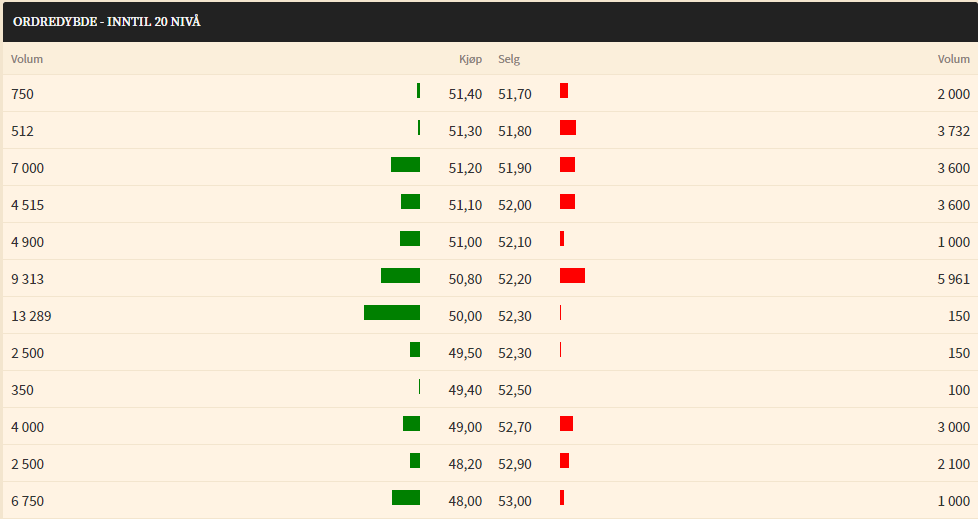Image resolution: width=978 pixels, height=519 pixels.
Task: Select the sell price 52,20
Action: tap(515, 279)
